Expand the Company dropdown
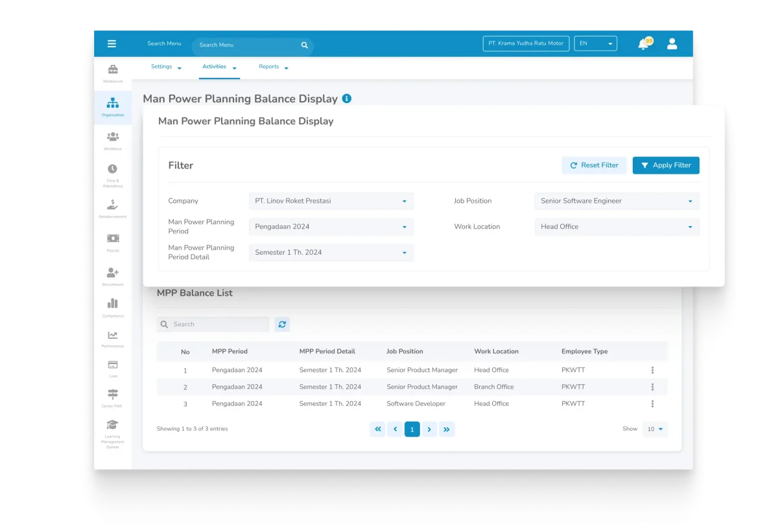This screenshot has width=778, height=532. pyautogui.click(x=331, y=201)
